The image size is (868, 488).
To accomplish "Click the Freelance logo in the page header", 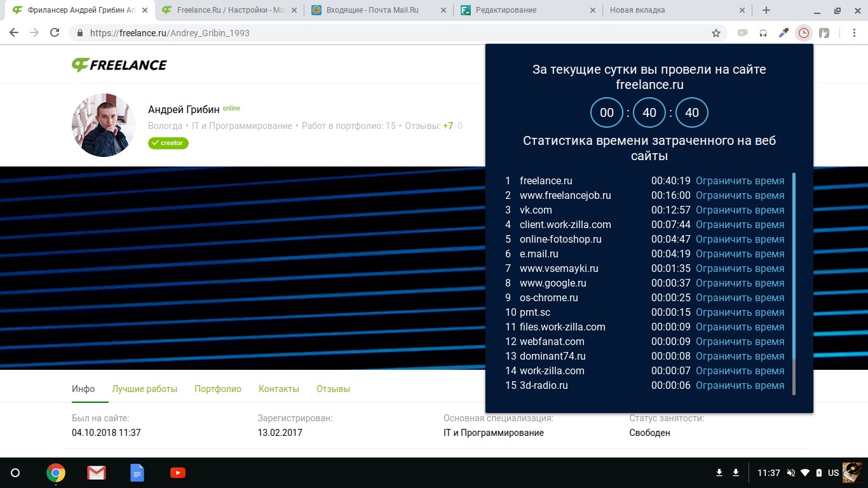I will point(119,64).
